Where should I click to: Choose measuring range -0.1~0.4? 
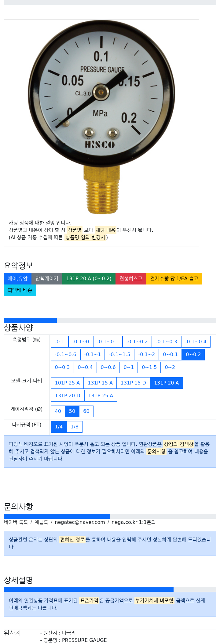point(196,342)
